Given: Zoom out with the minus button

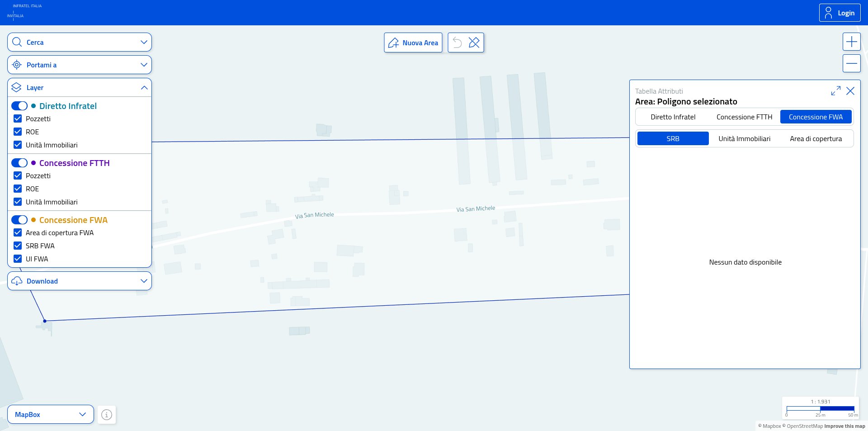Looking at the screenshot, I should pos(851,63).
